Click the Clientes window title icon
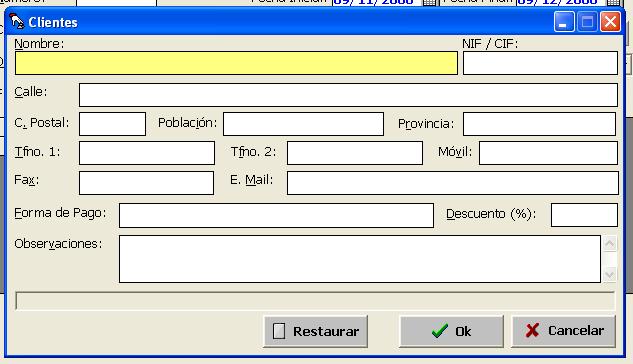 17,21
